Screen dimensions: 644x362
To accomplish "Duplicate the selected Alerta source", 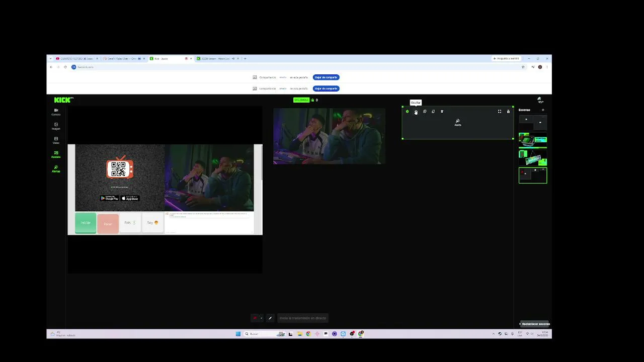I will point(433,112).
